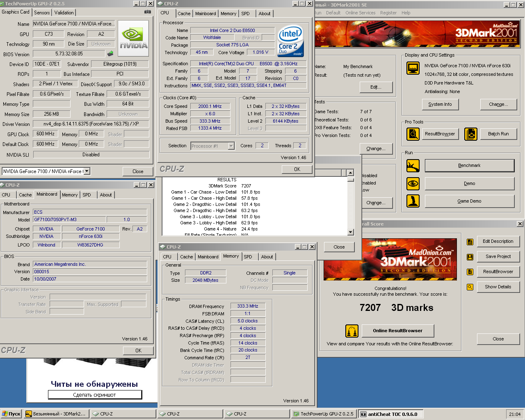Screen dimensions: 525x420
Task: Click the 7207 3D marks score text
Action: pos(396,308)
